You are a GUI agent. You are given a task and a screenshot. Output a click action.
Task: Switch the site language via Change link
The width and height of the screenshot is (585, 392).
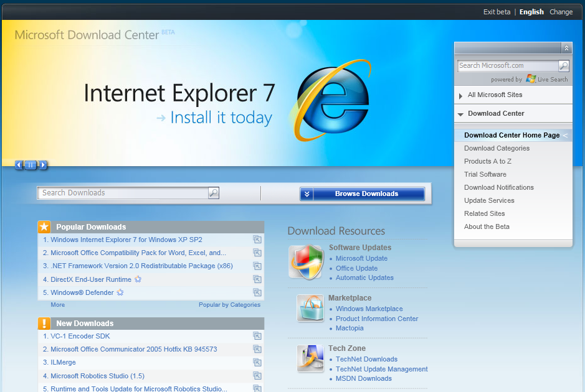click(561, 12)
